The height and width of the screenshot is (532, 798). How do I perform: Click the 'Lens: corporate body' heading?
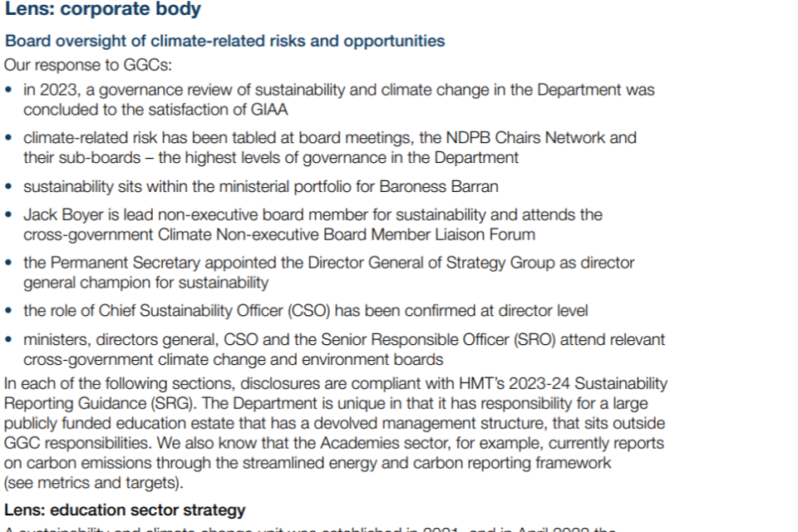pyautogui.click(x=103, y=11)
